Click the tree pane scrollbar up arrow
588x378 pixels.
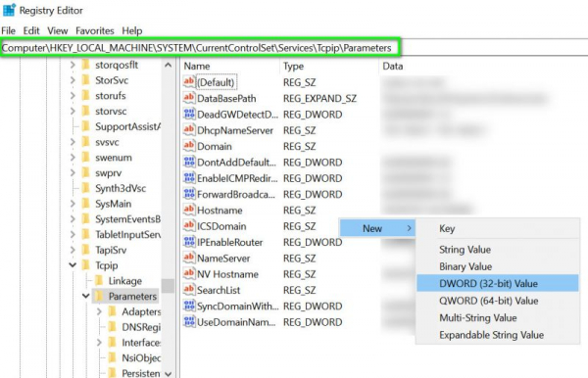(x=168, y=65)
